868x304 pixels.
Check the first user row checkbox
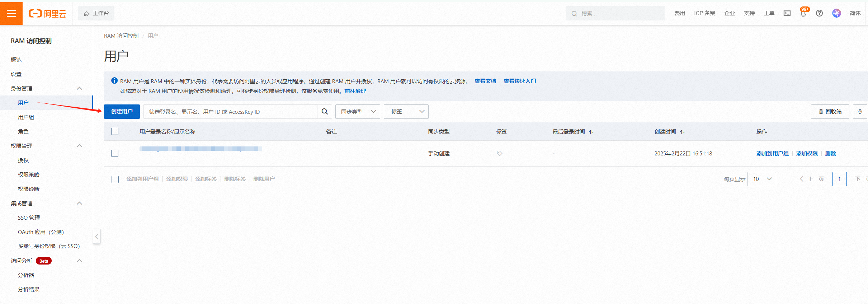(115, 153)
